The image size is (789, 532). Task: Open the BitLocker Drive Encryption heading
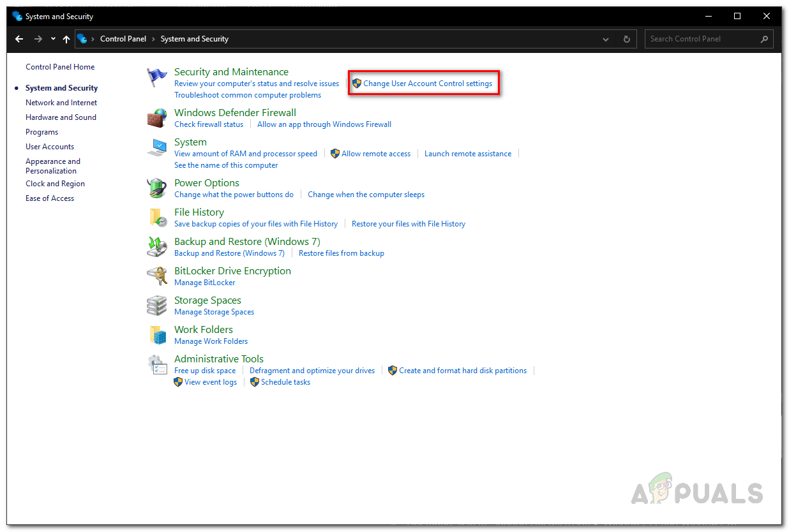pyautogui.click(x=232, y=271)
